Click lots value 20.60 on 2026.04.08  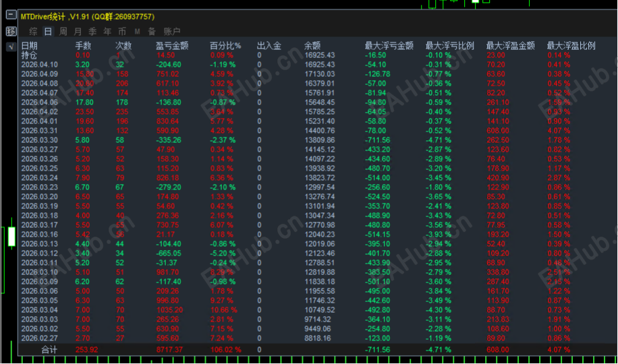[x=85, y=84]
